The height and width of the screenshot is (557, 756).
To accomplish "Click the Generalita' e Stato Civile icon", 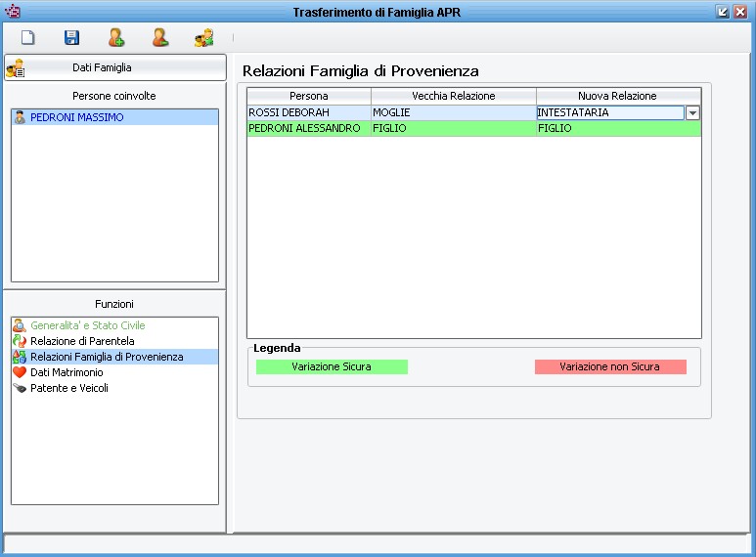I will coord(20,325).
